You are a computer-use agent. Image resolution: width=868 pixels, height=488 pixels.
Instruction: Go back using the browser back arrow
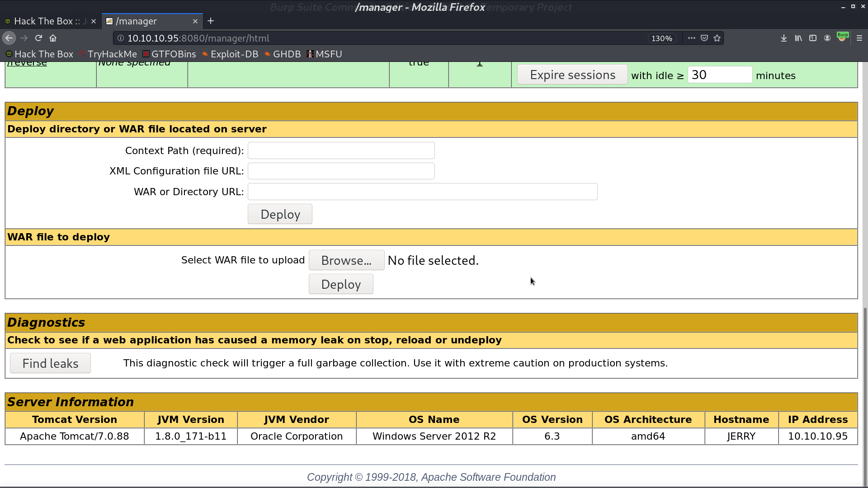[9, 38]
